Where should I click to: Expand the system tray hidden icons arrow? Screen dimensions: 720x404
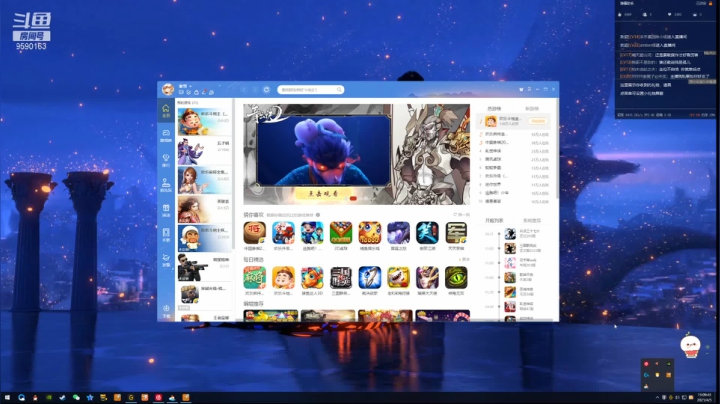click(x=657, y=398)
